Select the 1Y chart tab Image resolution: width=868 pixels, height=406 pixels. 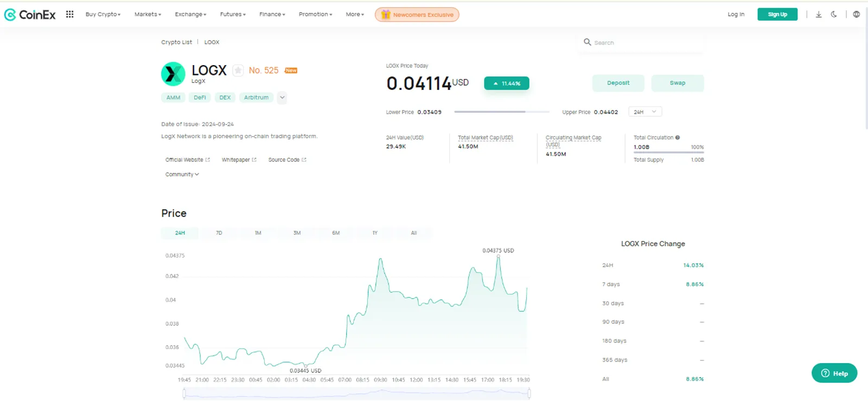(x=375, y=233)
